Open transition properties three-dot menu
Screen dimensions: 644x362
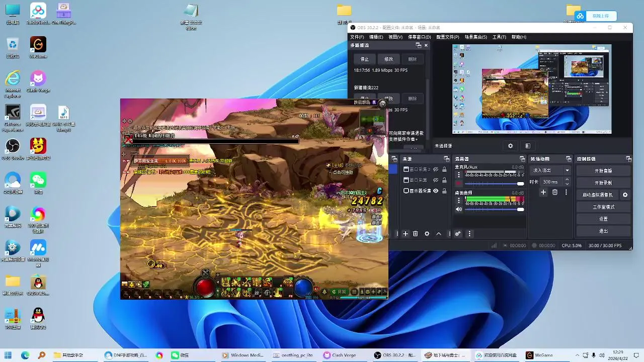click(x=566, y=192)
